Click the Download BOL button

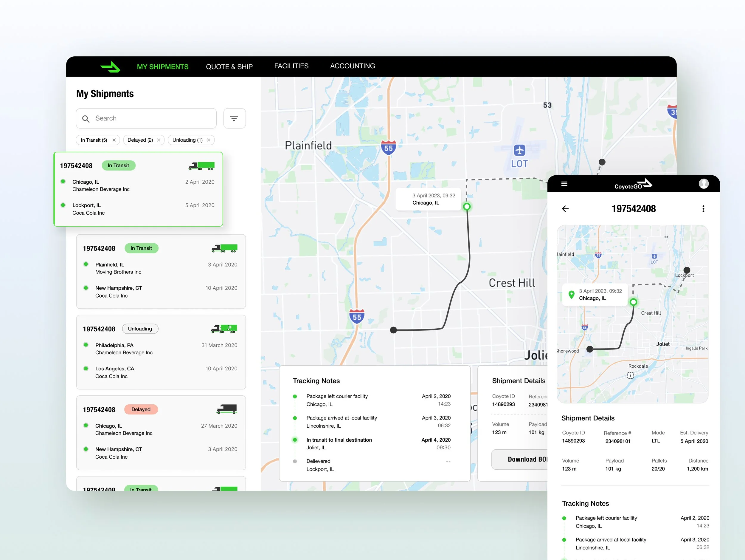tap(521, 459)
